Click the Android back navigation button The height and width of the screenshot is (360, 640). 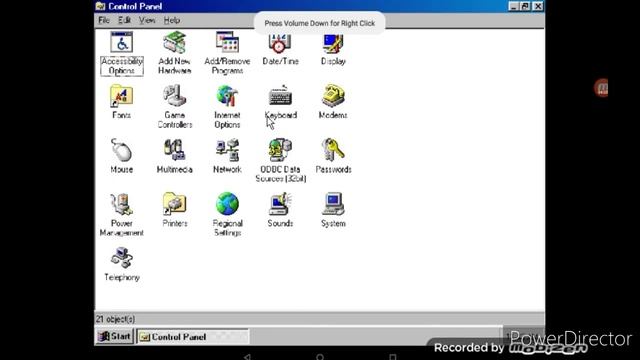[247, 357]
